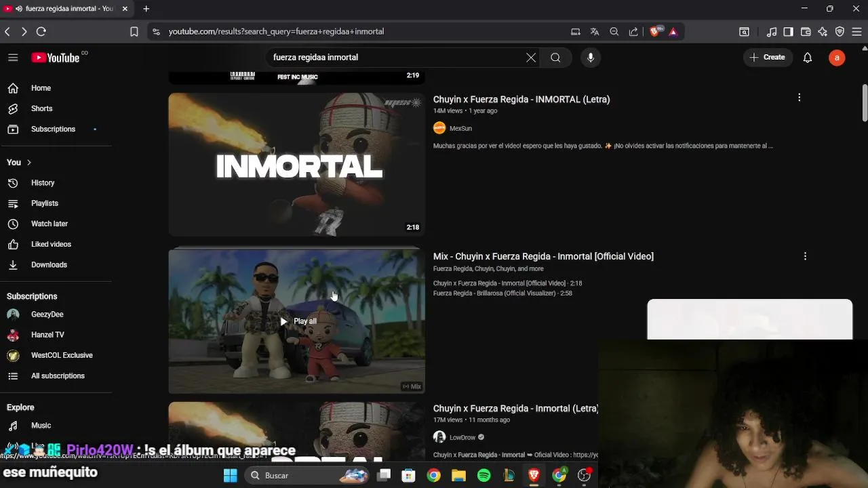Viewport: 868px width, 488px height.
Task: Bookmark this page icon
Action: 134,32
